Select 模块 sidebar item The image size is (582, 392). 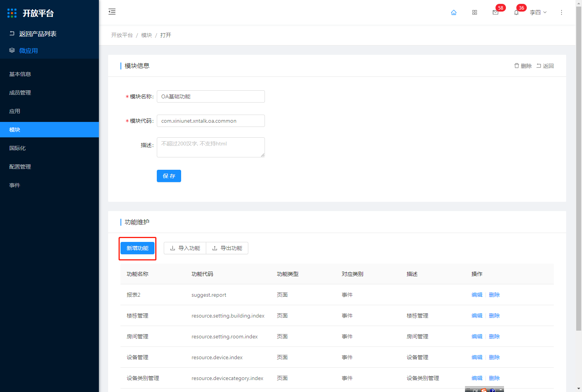(49, 130)
